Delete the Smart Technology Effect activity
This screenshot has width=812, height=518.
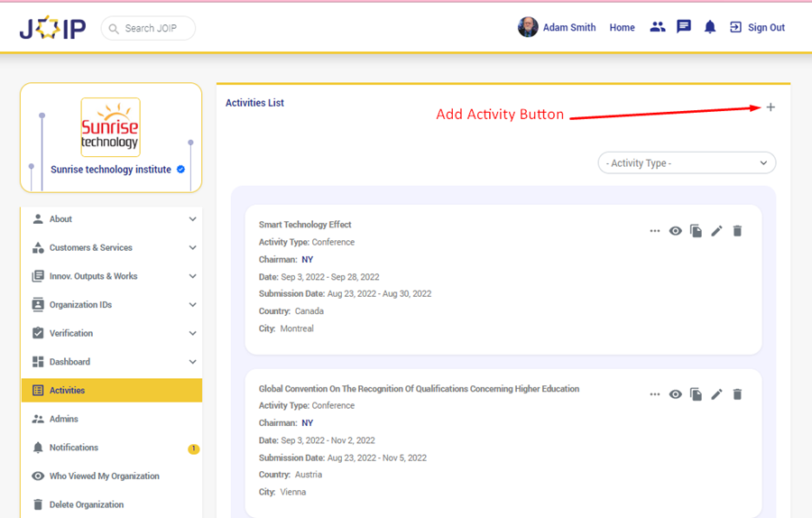click(x=737, y=231)
